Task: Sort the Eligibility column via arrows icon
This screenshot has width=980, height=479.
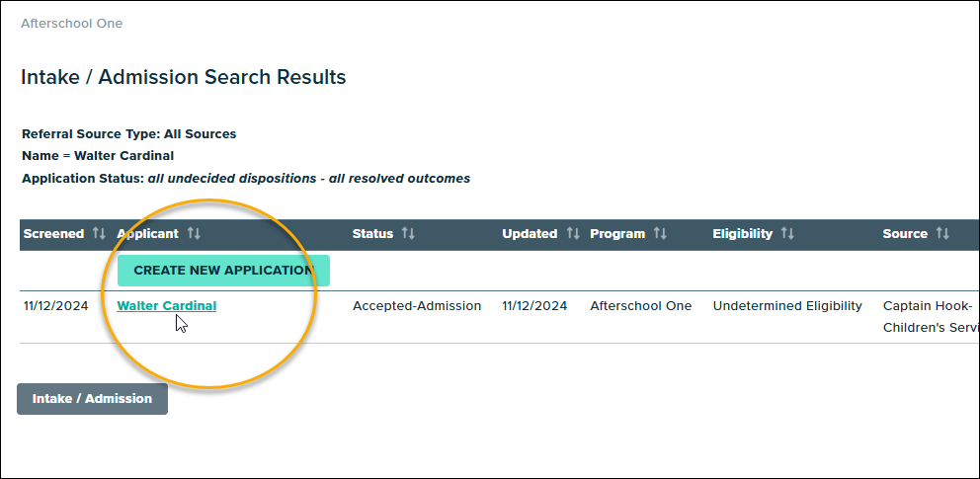Action: [787, 234]
